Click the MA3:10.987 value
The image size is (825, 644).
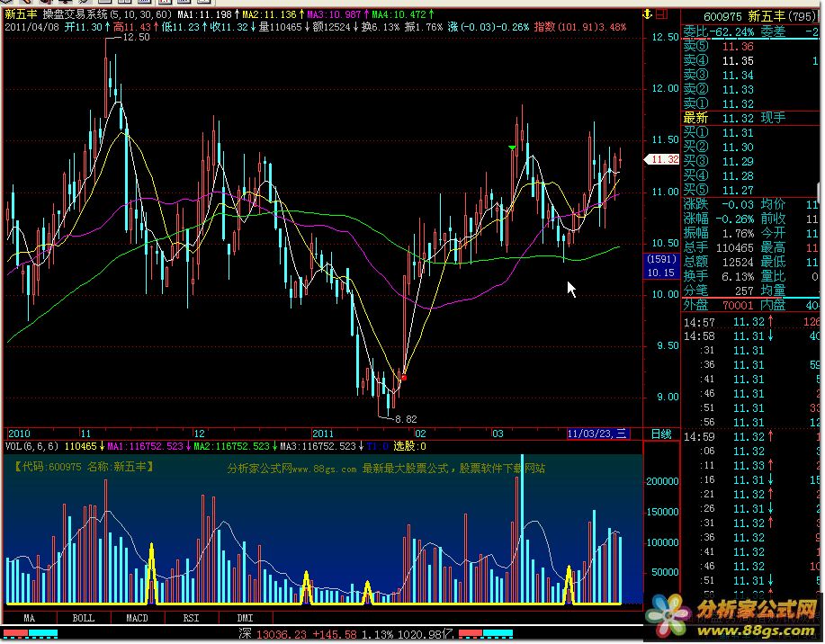click(x=334, y=14)
